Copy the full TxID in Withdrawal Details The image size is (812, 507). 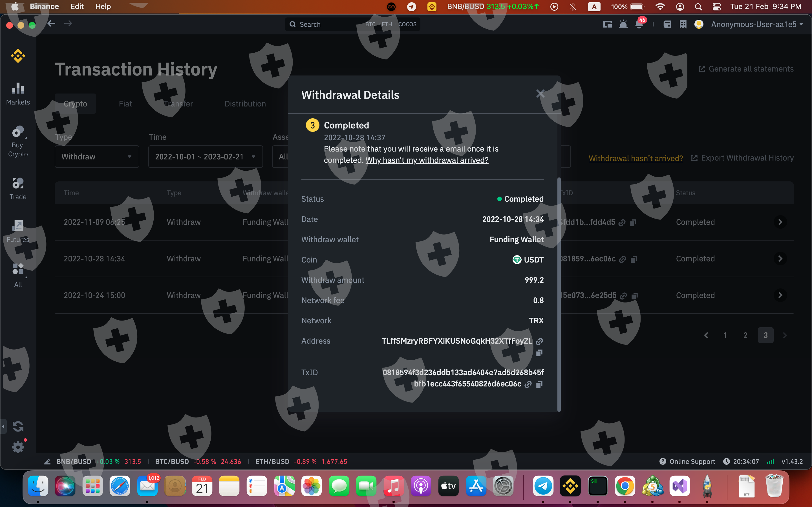[539, 384]
